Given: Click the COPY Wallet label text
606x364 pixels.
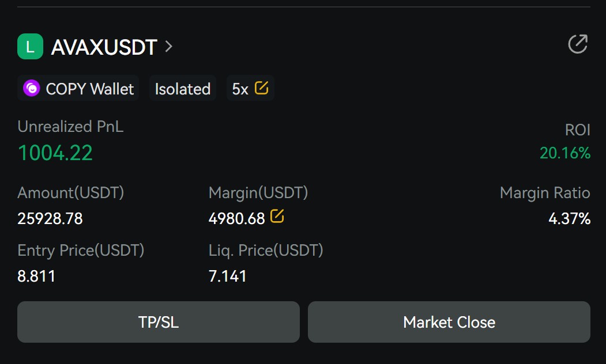Looking at the screenshot, I should (89, 89).
